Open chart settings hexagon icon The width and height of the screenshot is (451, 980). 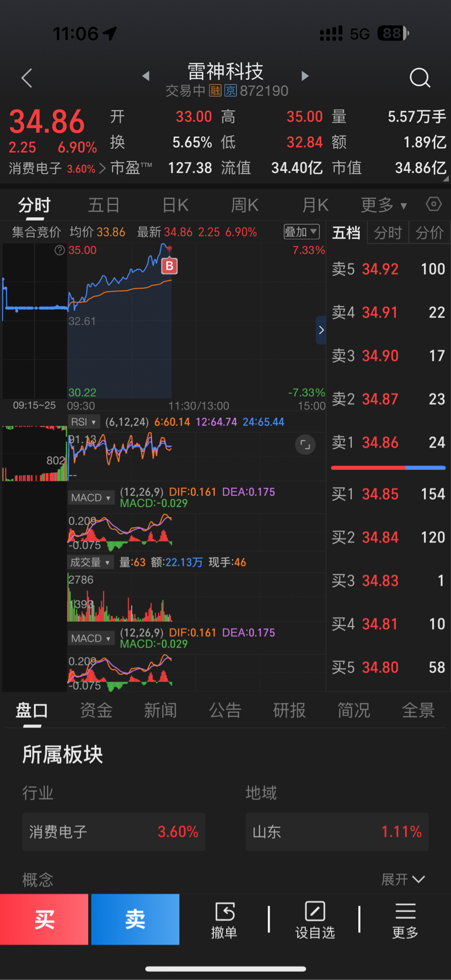coord(433,204)
